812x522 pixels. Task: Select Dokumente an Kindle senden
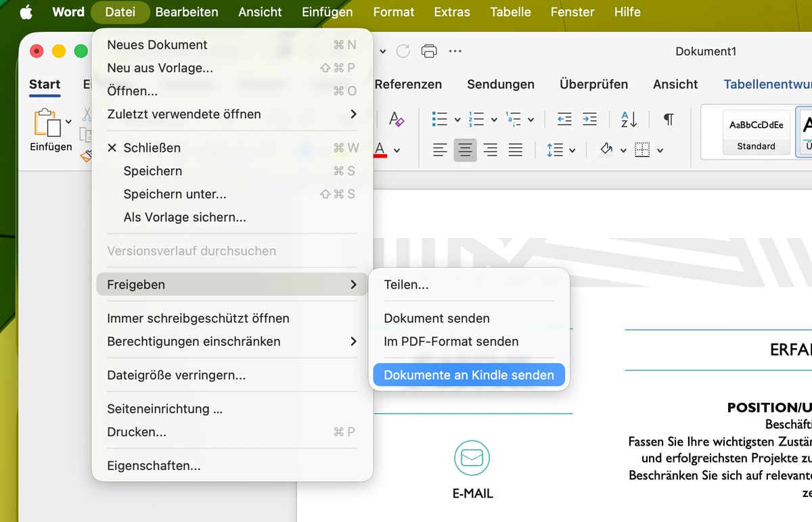pos(468,375)
